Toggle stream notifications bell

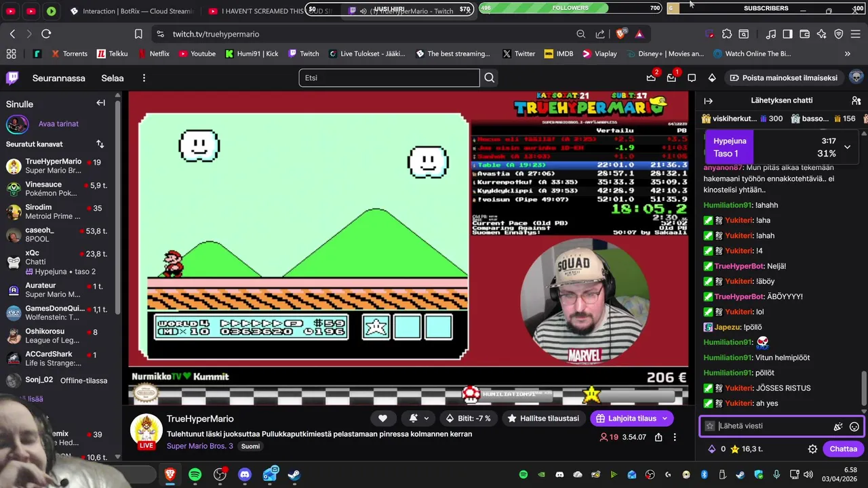(x=417, y=418)
